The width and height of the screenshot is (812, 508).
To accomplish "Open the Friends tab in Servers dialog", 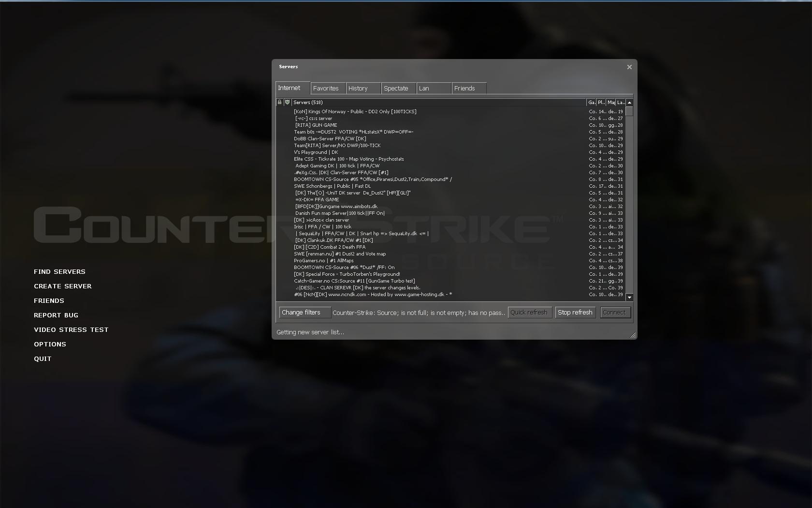I will click(469, 89).
